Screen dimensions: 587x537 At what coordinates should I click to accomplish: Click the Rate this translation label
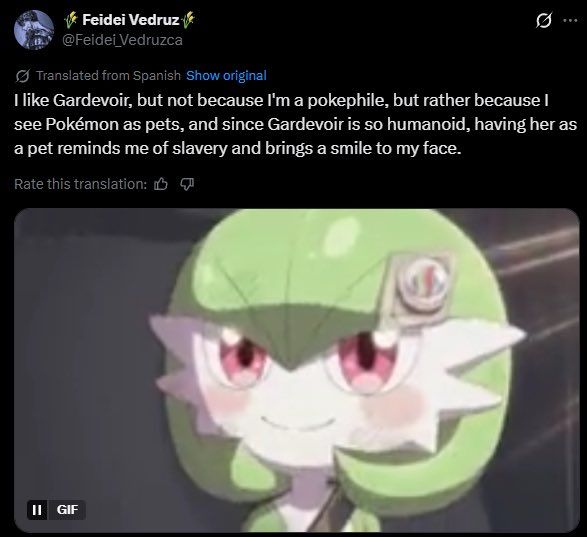(x=80, y=184)
